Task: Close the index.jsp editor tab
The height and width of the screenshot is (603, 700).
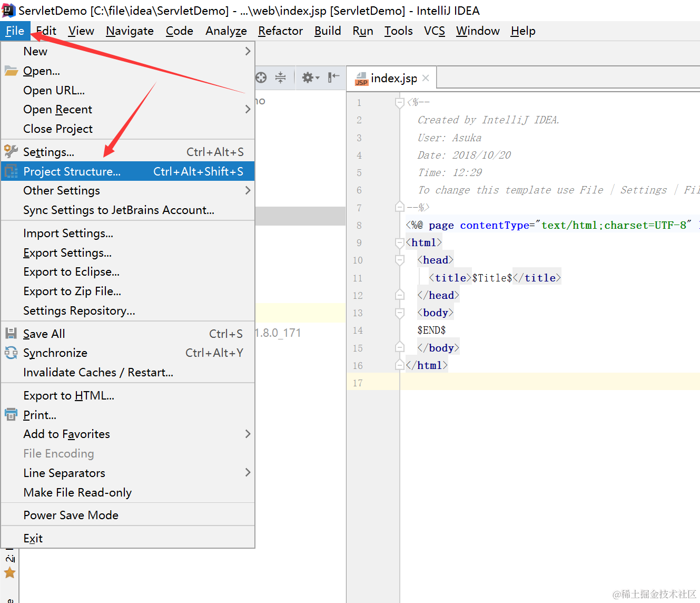Action: (426, 78)
